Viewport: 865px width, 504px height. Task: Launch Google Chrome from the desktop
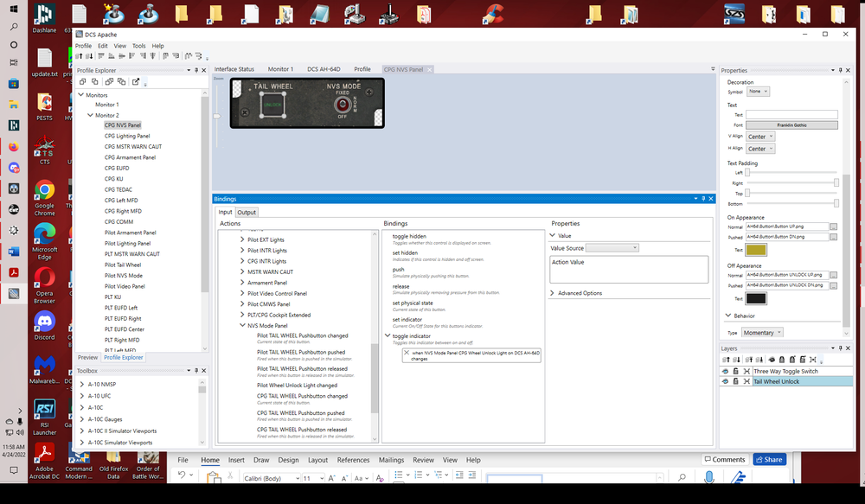(x=44, y=191)
